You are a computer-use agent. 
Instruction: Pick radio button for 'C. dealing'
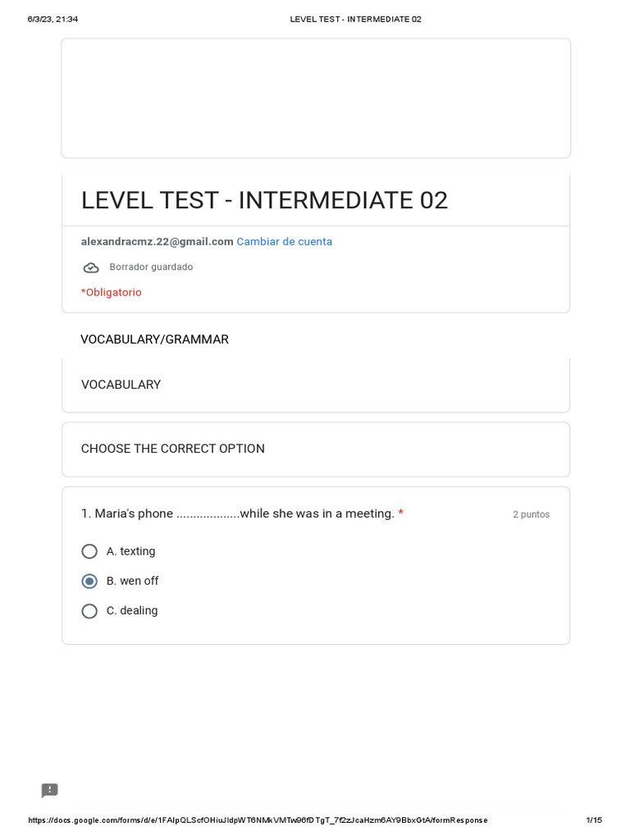[89, 610]
